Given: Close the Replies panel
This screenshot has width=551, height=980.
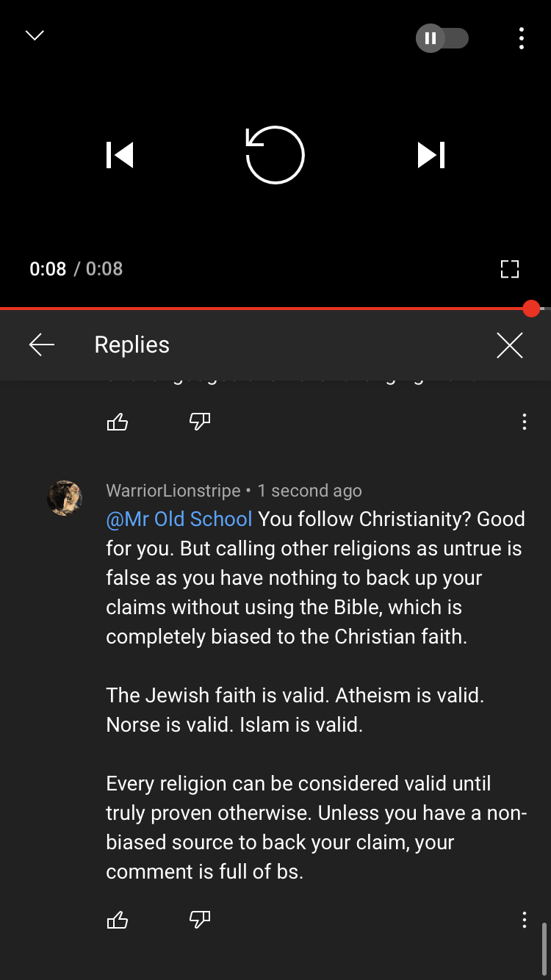Looking at the screenshot, I should [x=509, y=345].
